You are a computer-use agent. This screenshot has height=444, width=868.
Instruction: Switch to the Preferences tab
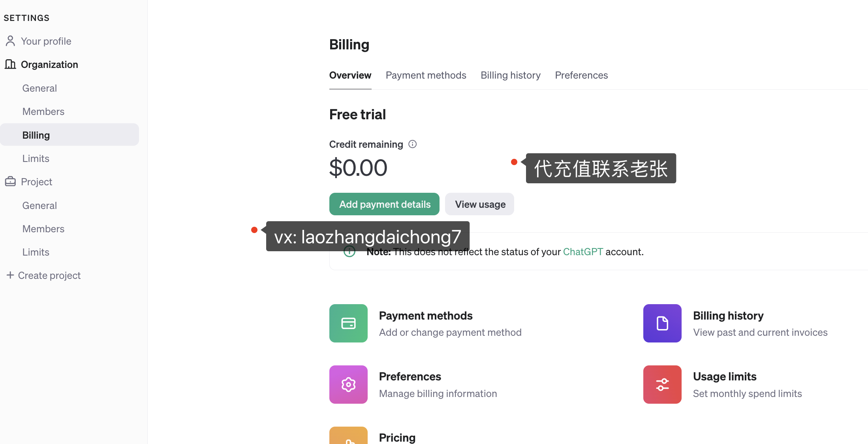point(581,75)
